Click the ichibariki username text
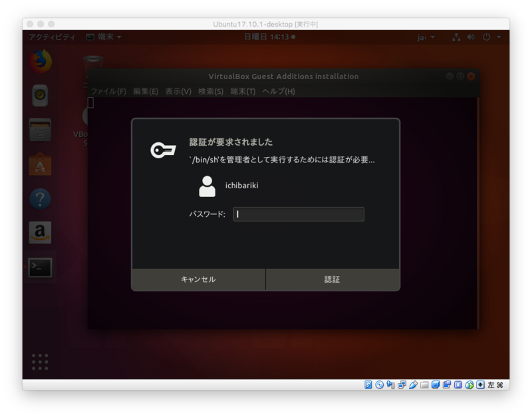This screenshot has width=532, height=417. click(x=241, y=186)
